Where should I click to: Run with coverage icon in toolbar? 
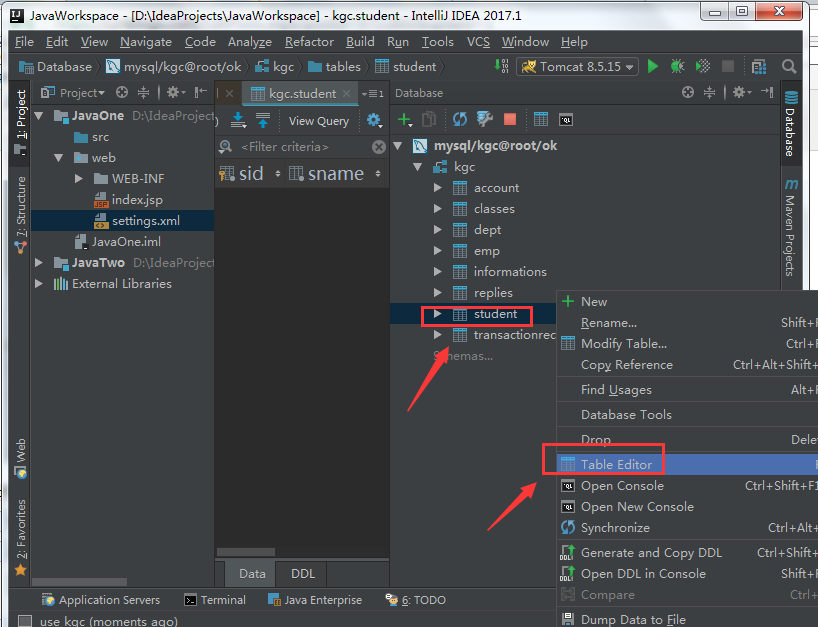point(703,66)
